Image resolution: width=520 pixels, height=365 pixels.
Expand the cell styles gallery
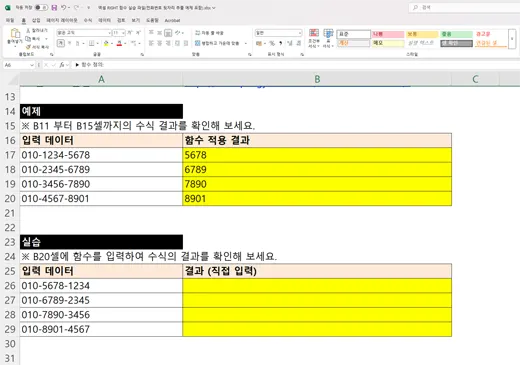tap(512, 39)
